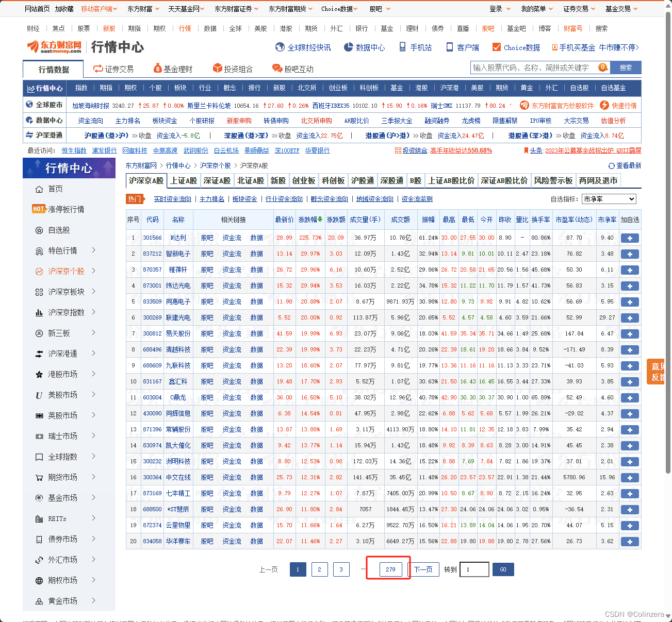The height and width of the screenshot is (622, 672).
Task: Switch to the 创业板 tab
Action: point(304,181)
